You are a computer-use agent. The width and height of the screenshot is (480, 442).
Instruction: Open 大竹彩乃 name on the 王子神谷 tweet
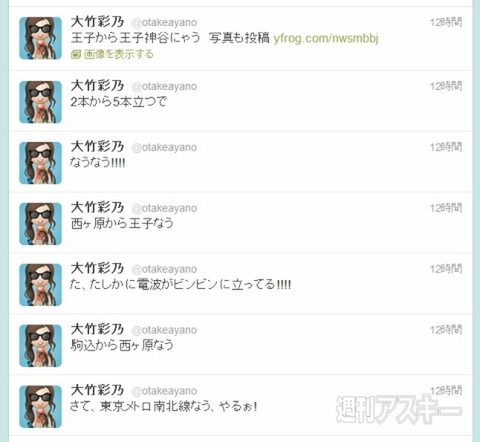coord(97,22)
